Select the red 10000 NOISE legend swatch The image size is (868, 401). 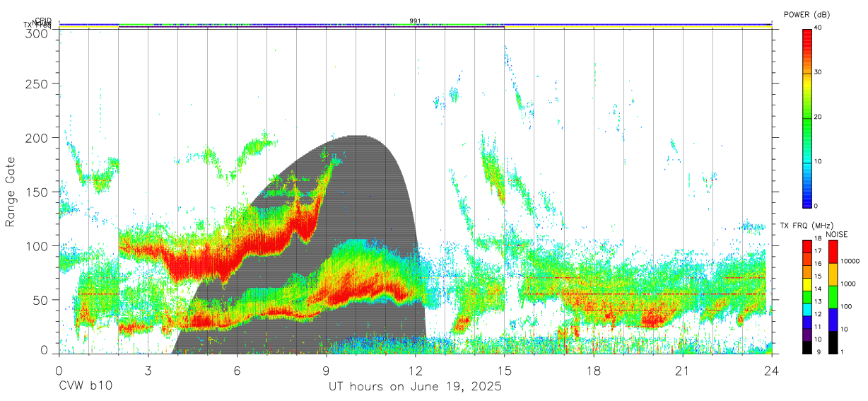pos(833,252)
